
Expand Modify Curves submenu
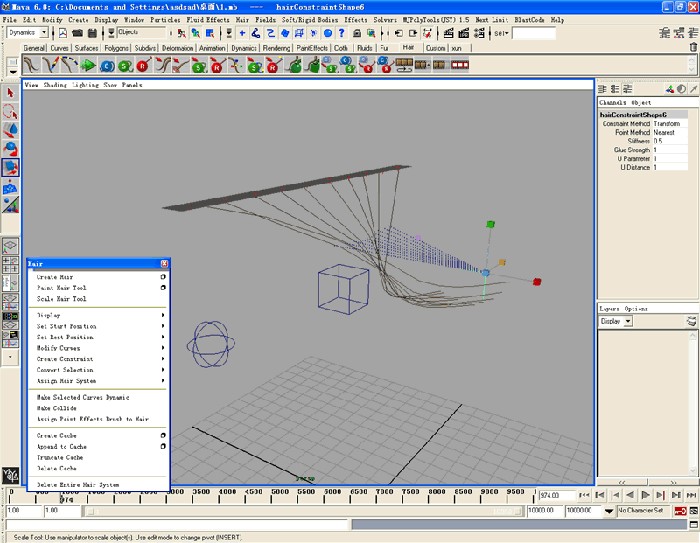pos(98,348)
